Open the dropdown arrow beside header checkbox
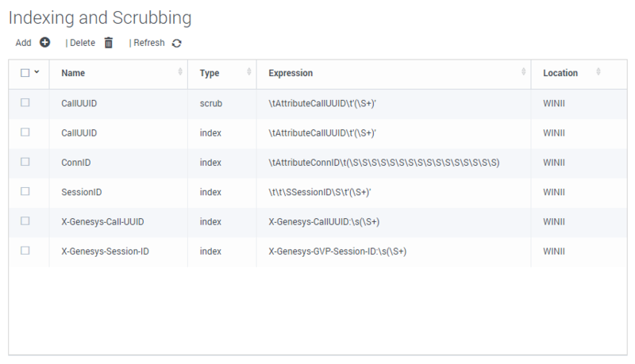The width and height of the screenshot is (635, 364). tap(37, 72)
